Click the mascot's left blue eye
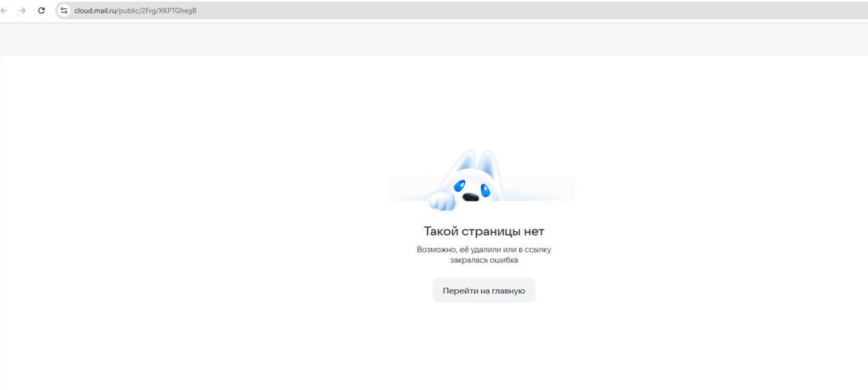The image size is (868, 390). point(460,186)
